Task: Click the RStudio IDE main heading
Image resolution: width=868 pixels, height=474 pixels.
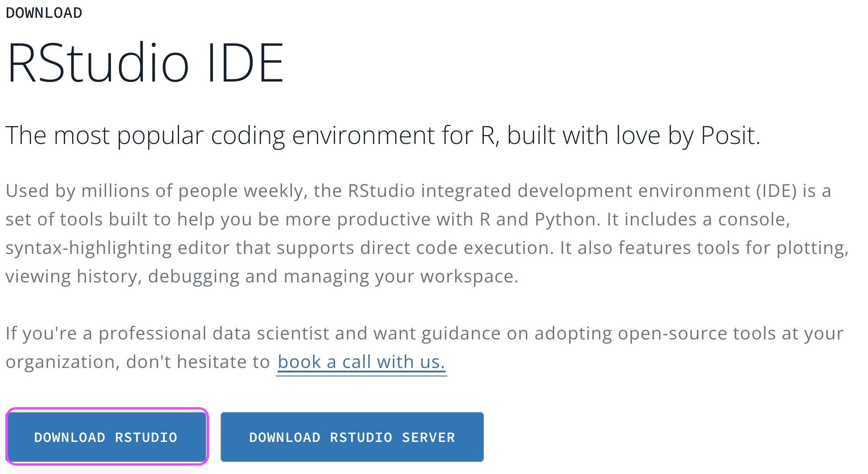Action: pos(145,63)
